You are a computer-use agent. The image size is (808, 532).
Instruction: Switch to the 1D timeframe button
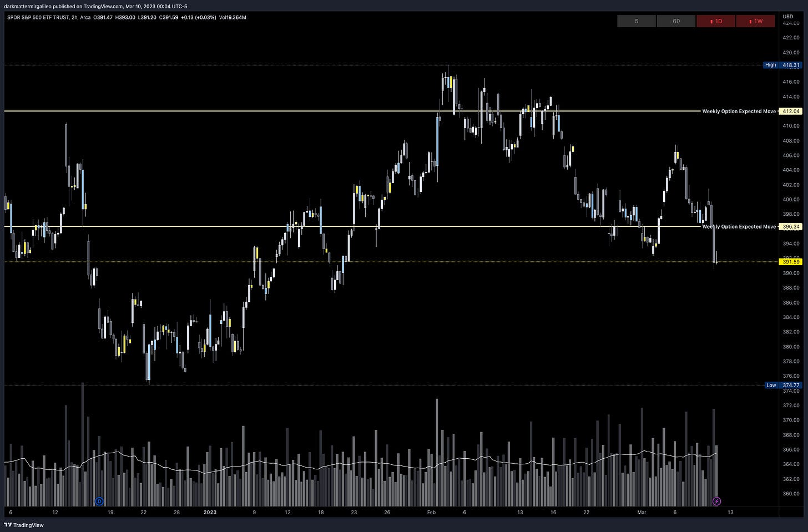[x=716, y=21]
